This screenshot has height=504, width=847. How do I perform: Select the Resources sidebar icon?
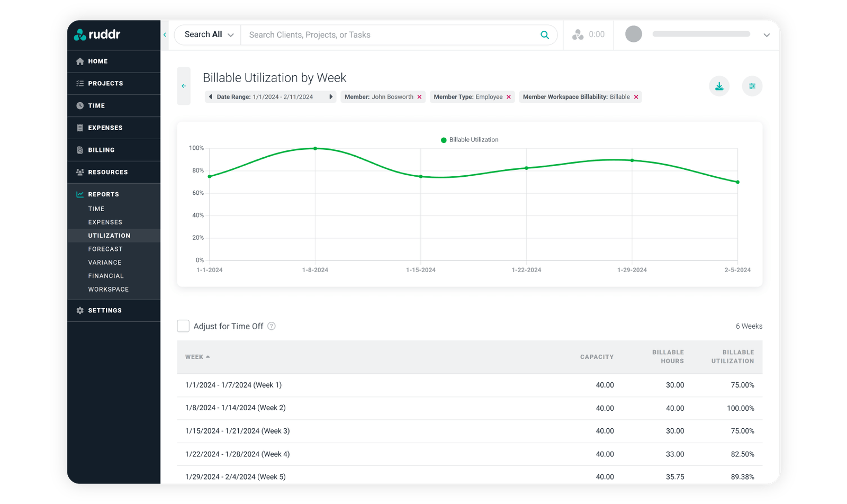79,172
